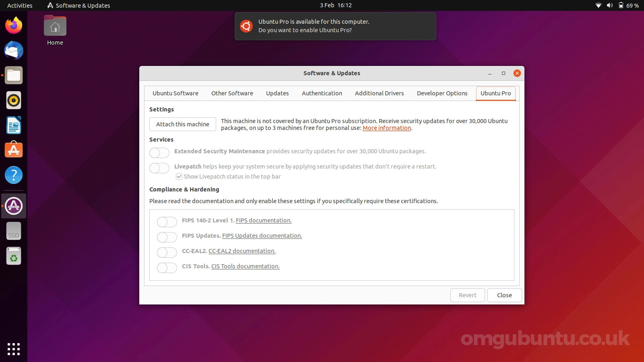The width and height of the screenshot is (644, 362).
Task: Click the Close button
Action: point(505,295)
